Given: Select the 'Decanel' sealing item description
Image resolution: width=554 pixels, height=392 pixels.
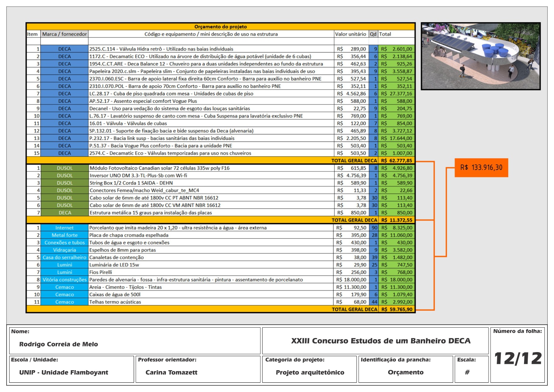Looking at the screenshot, I should (x=211, y=108).
